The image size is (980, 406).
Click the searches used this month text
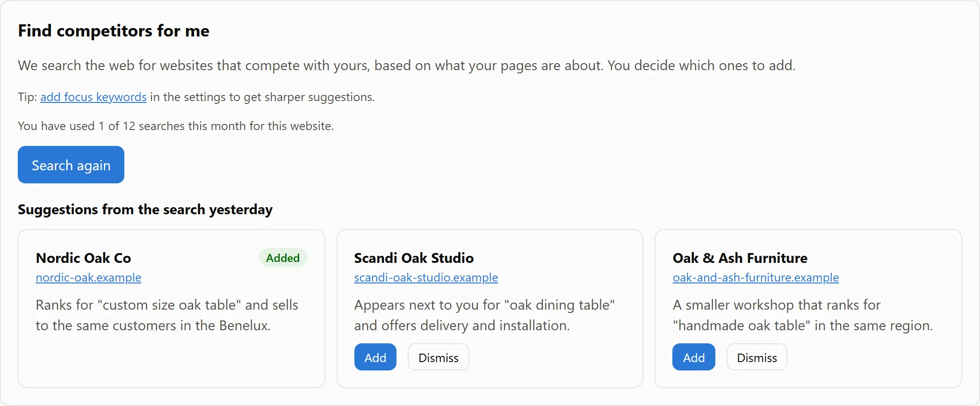pyautogui.click(x=176, y=126)
